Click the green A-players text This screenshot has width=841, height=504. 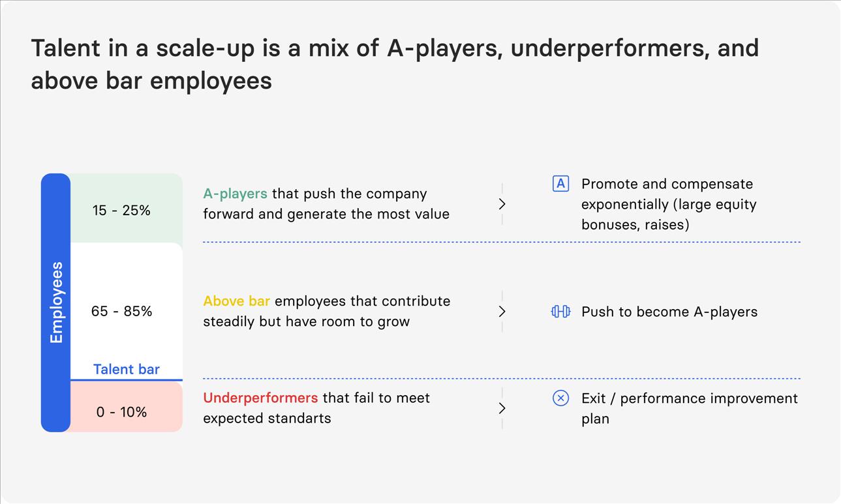235,194
